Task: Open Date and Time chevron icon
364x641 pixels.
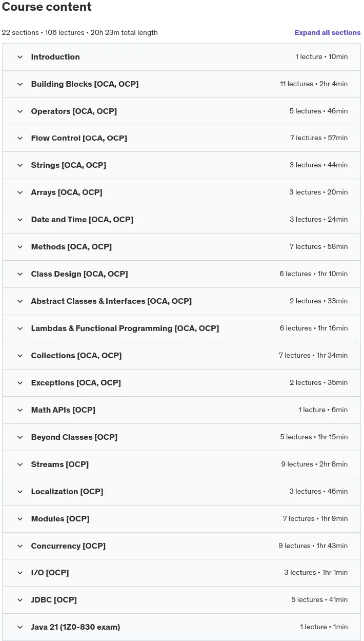Action: tap(20, 220)
